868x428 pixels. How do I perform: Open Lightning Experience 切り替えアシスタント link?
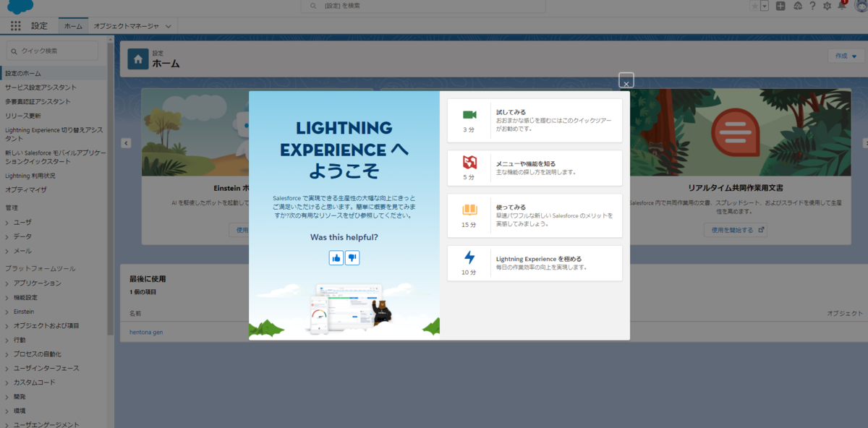[x=54, y=134]
